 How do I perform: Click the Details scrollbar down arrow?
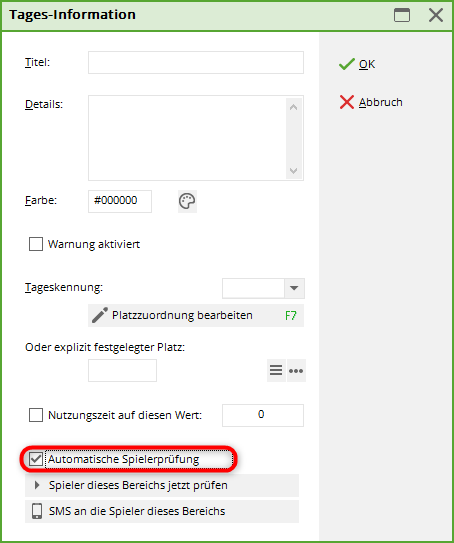coord(294,171)
